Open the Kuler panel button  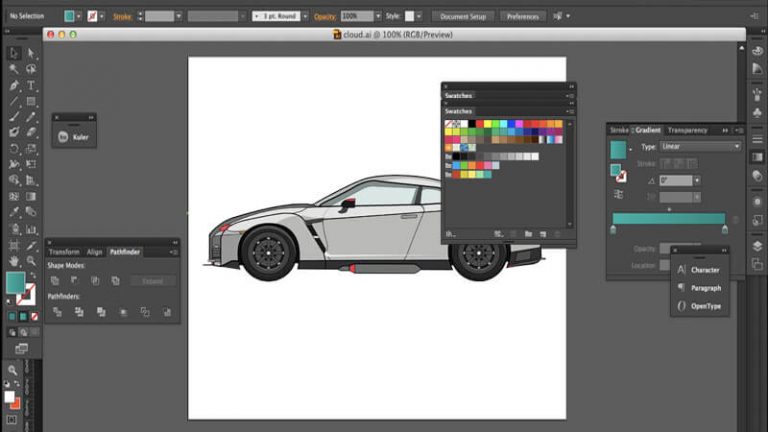coord(74,137)
